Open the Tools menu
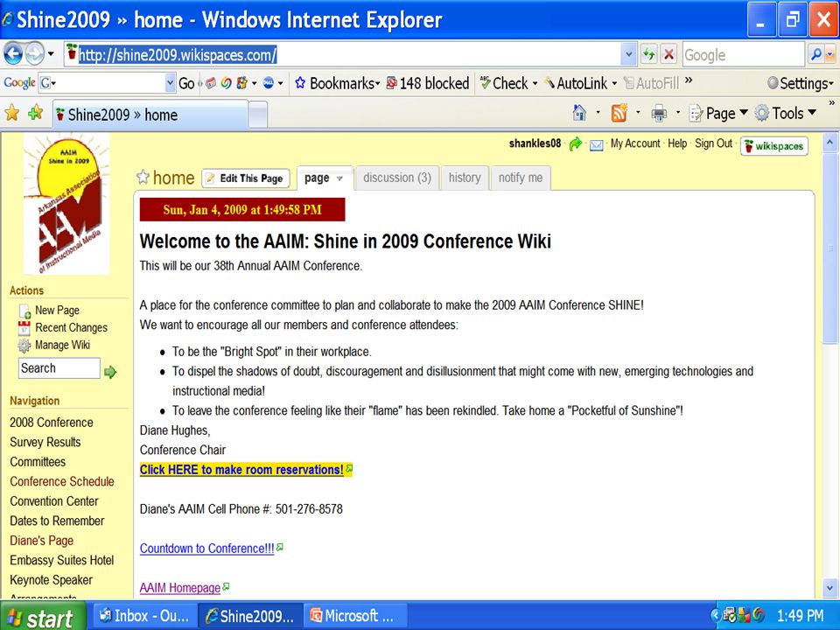The width and height of the screenshot is (840, 630). point(786,113)
